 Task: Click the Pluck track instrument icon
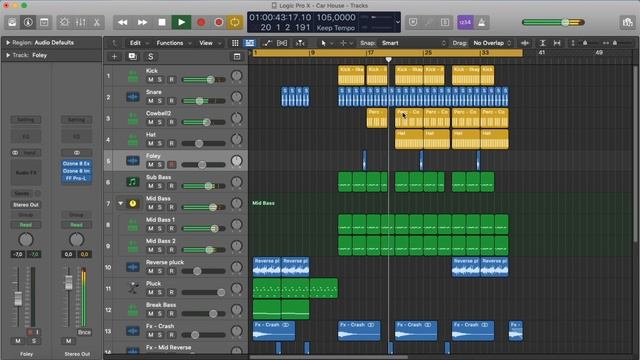[133, 288]
